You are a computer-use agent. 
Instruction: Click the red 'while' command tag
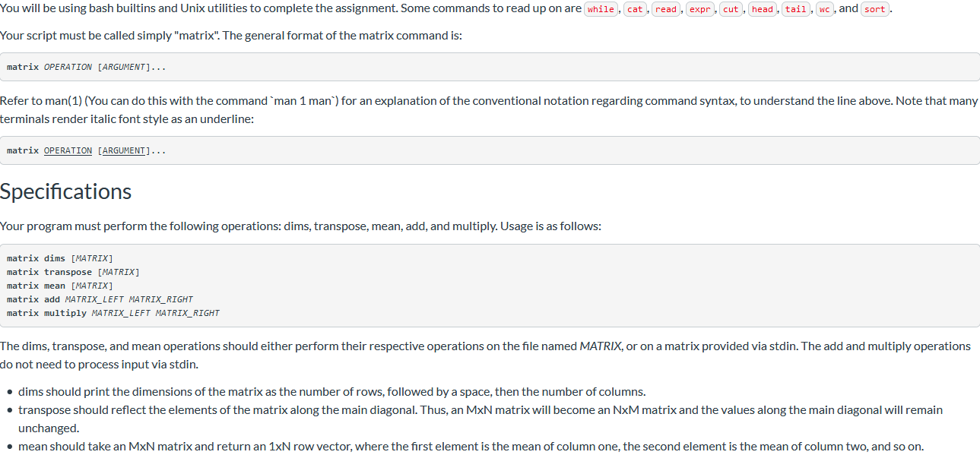click(601, 9)
